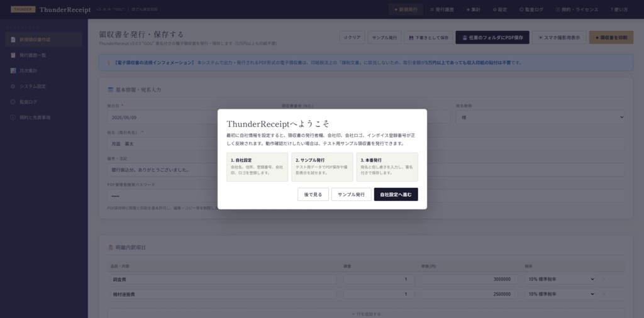Click 下書きとして保存 button
Viewport: 644px width, 318px height.
pos(428,37)
